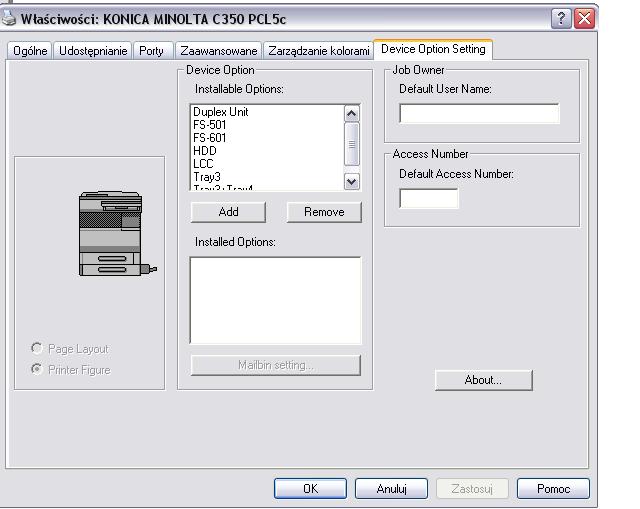
Task: Click the Zastosuj apply button
Action: click(472, 489)
